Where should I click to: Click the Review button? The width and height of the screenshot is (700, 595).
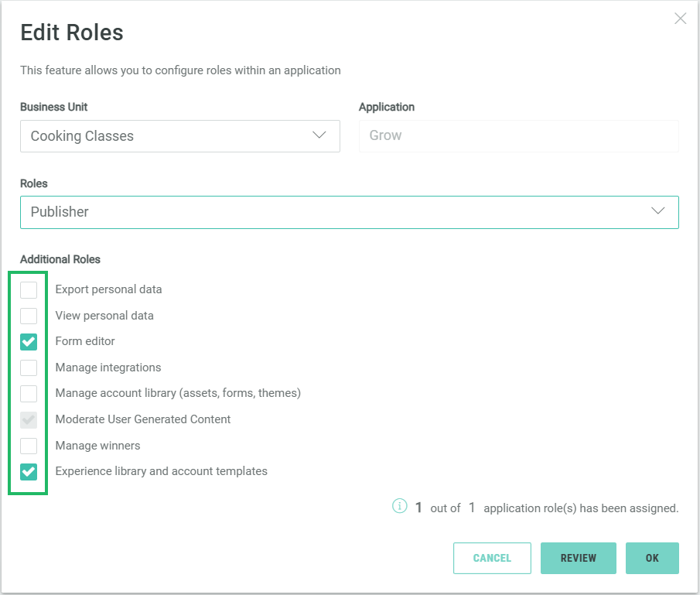tap(578, 558)
